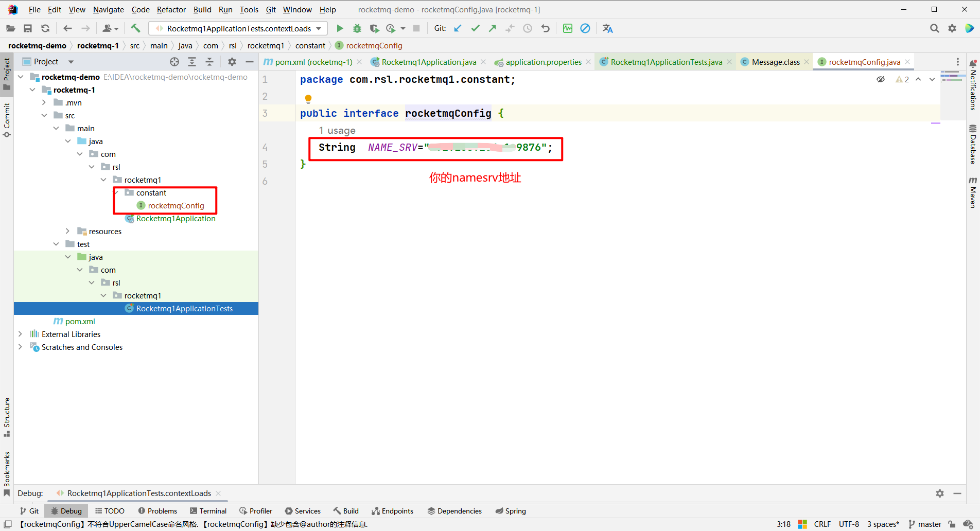980x531 pixels.
Task: Open the Navigate menu
Action: point(109,9)
